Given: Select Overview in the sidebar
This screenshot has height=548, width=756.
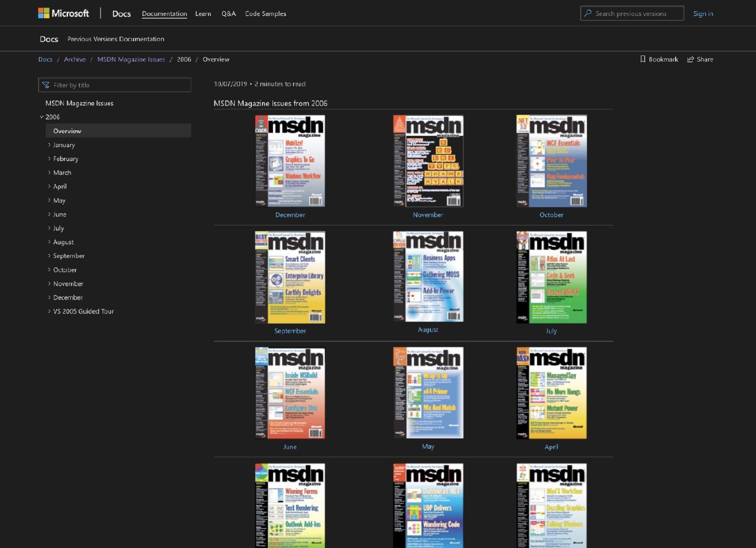Looking at the screenshot, I should (67, 131).
